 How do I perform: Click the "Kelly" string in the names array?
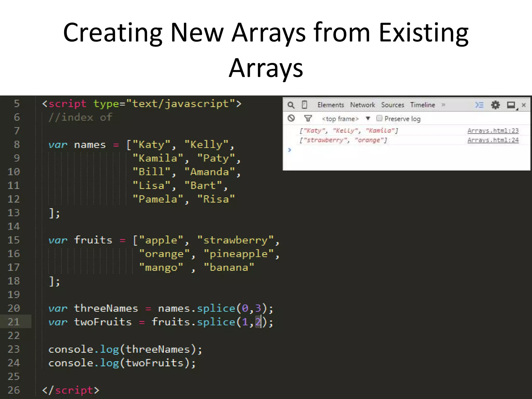(x=207, y=145)
